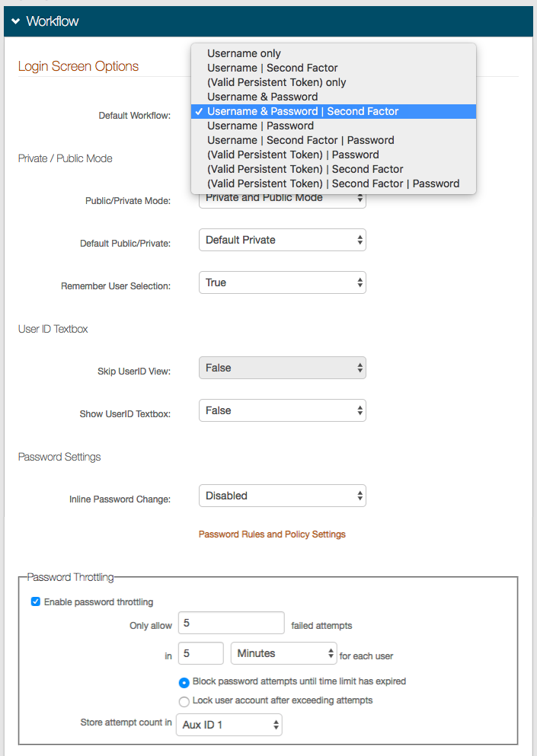Choose 'Username | Password' workflow option
Viewport: 537px width, 756px height.
(x=260, y=126)
